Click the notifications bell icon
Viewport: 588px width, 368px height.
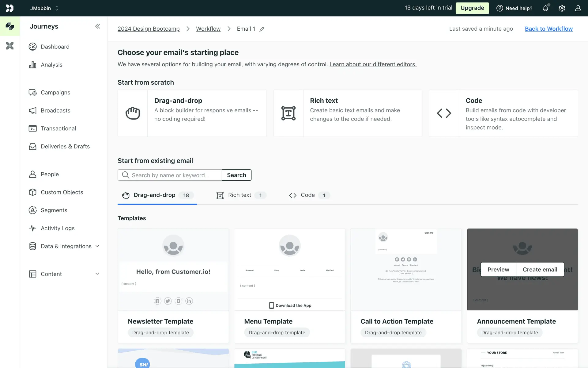545,8
